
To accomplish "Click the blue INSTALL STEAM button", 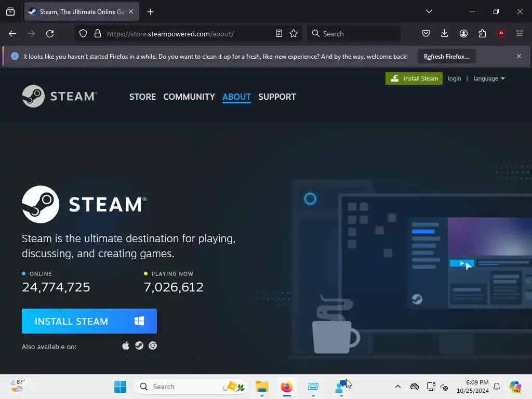I will click(x=89, y=321).
